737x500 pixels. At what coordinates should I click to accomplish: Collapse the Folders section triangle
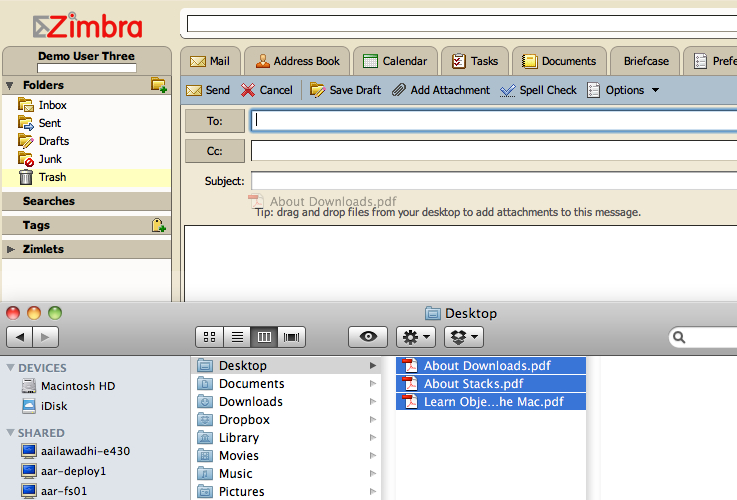(x=9, y=86)
